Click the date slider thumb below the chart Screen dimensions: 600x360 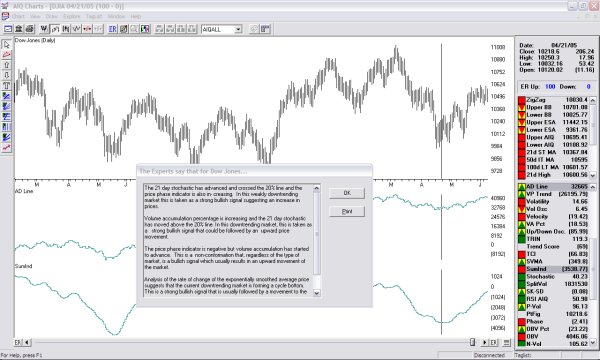pos(473,342)
